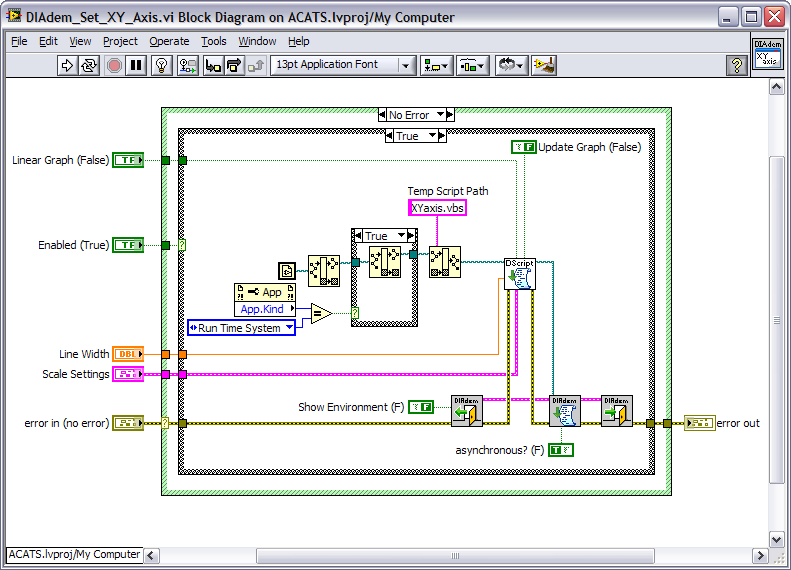The width and height of the screenshot is (791, 570).
Task: Open the inner True case selector dropdown
Action: [x=402, y=236]
